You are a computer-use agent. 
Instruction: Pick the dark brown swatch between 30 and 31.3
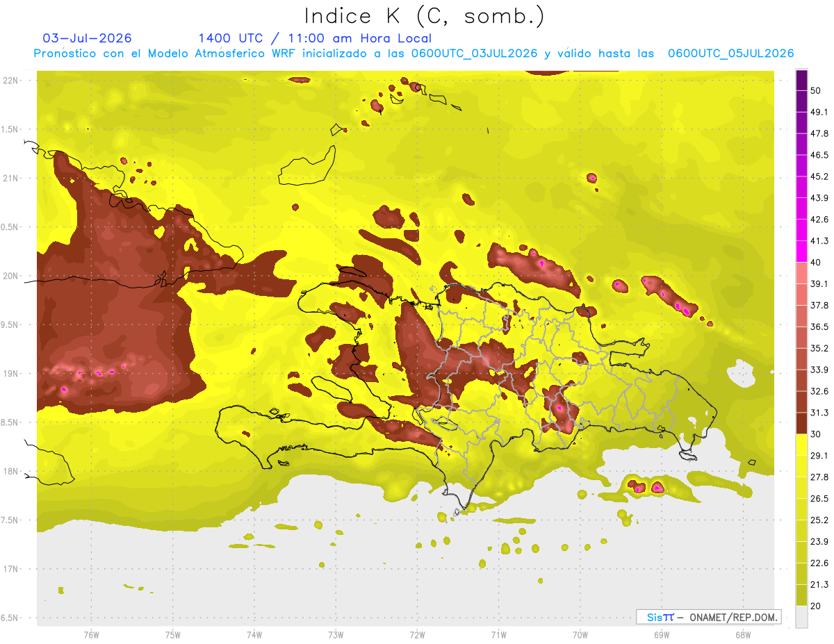click(x=801, y=423)
